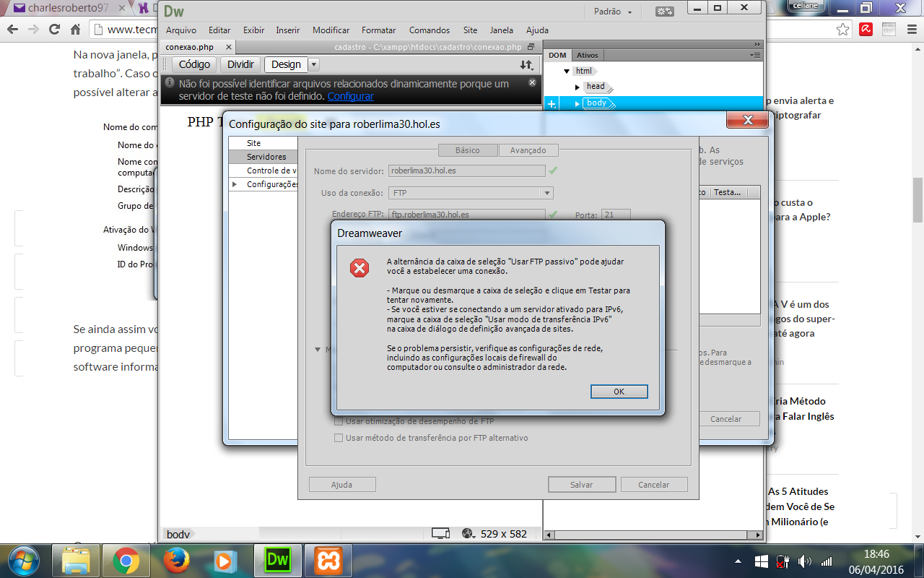Image resolution: width=924 pixels, height=578 pixels.
Task: Click the Endereço FTP input field
Action: (466, 214)
